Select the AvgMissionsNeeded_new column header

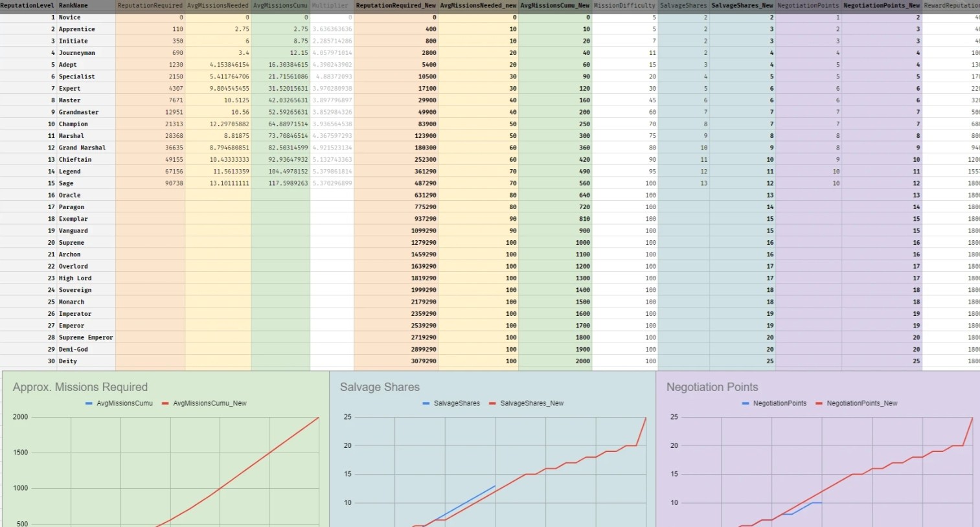click(478, 5)
